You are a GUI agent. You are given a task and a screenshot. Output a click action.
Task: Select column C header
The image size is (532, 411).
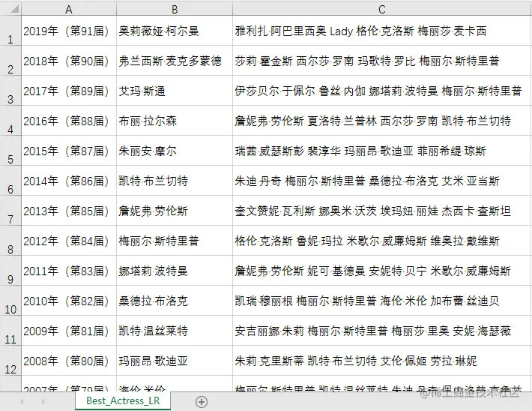click(382, 8)
